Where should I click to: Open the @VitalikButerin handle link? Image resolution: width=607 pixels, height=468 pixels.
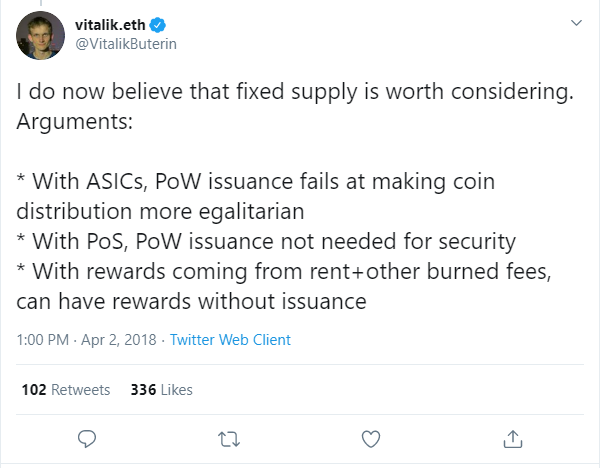[x=126, y=44]
